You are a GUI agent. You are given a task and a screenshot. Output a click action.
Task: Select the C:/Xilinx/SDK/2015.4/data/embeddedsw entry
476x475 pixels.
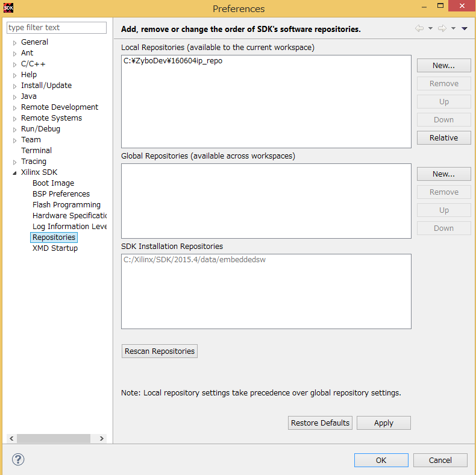(x=194, y=260)
